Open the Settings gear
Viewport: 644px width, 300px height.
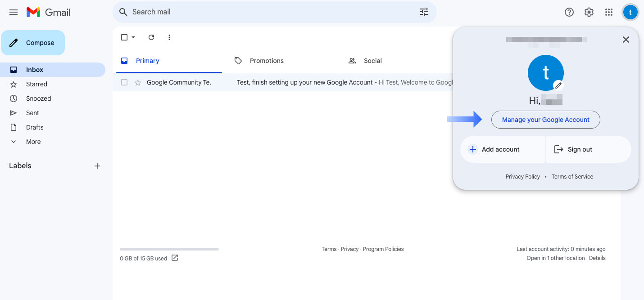[x=589, y=12]
